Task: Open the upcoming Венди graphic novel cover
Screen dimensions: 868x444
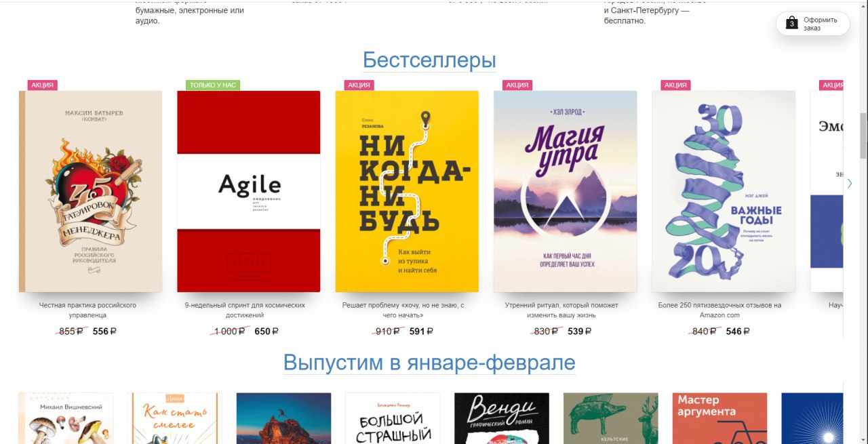Action: tap(502, 418)
